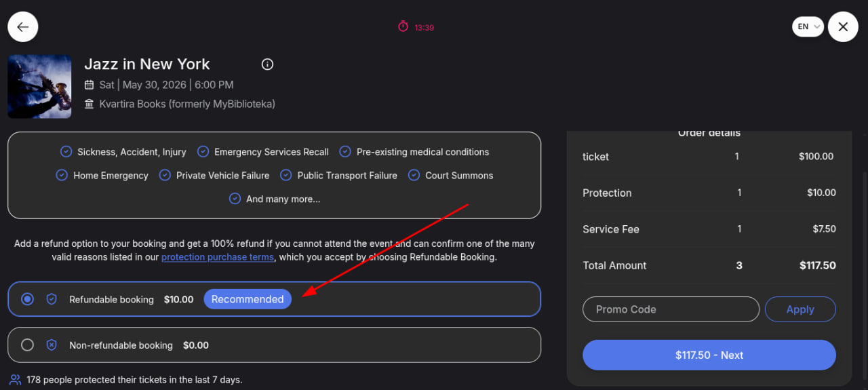The image size is (868, 390).
Task: Focus the Promo Code input field
Action: tap(671, 309)
